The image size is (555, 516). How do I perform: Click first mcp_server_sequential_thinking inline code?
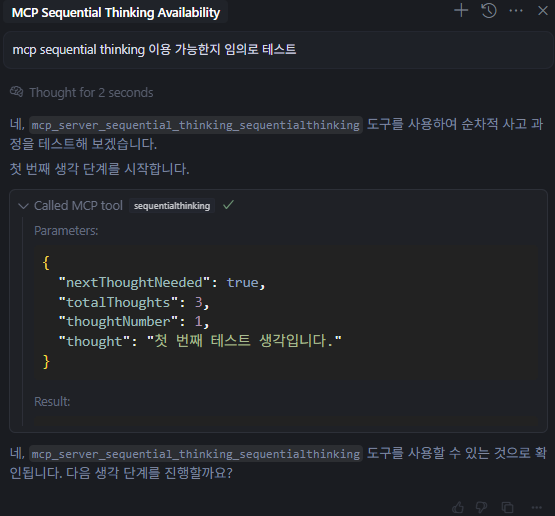[x=196, y=125]
